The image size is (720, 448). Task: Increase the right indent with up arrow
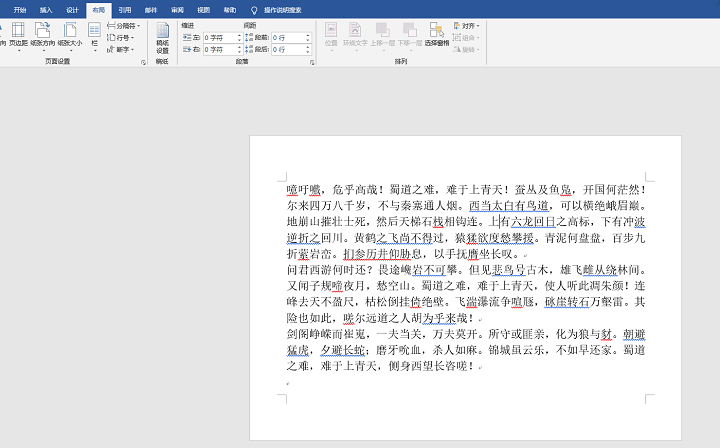(239, 47)
